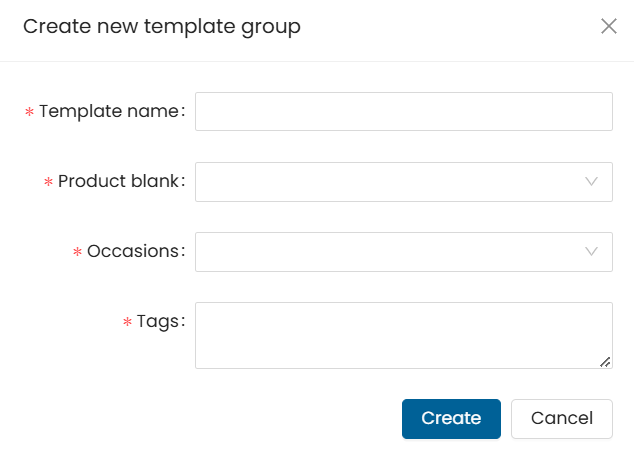Click the Template name label
Viewport: 634px width, 472px height.
click(x=110, y=111)
